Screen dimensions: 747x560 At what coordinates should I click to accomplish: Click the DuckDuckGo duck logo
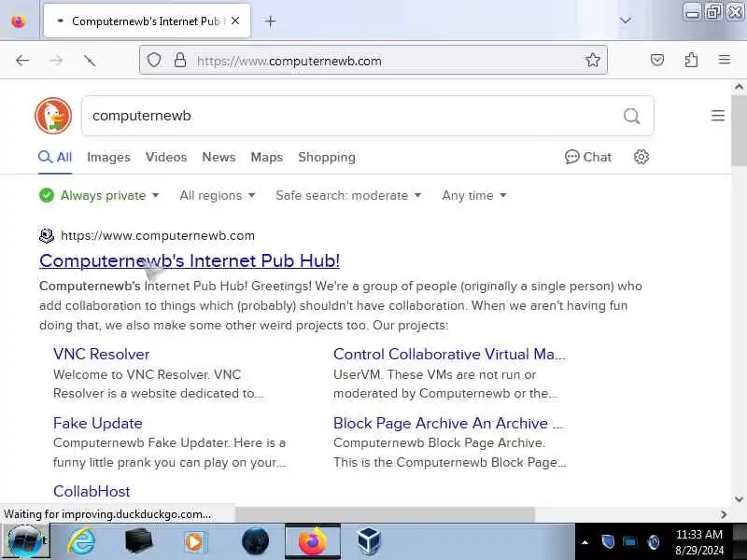coord(53,116)
